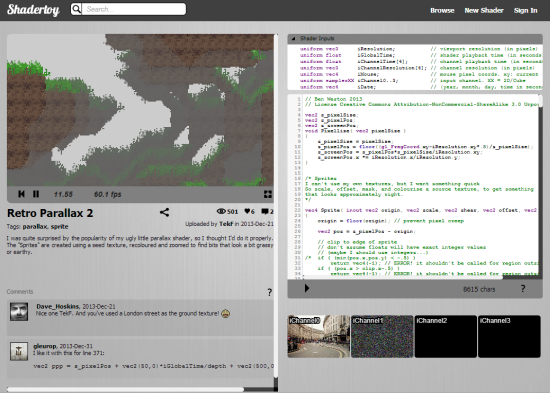This screenshot has height=393, width=550.
Task: Click the 11.55 playback time readout
Action: [63, 194]
